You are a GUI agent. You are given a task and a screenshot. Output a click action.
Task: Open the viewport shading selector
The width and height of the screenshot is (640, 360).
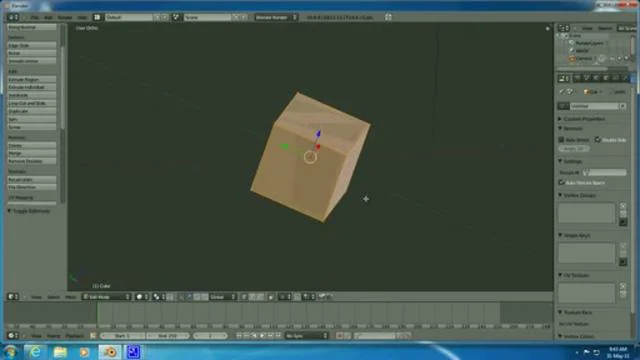[142, 297]
